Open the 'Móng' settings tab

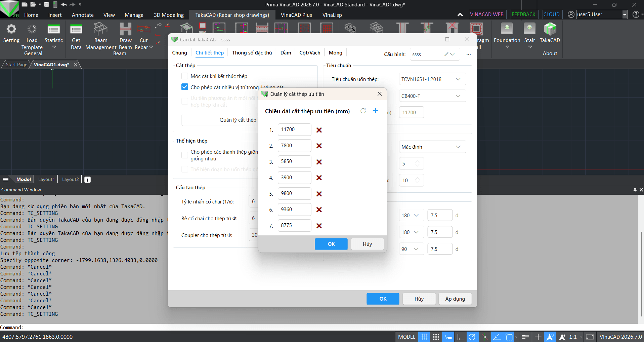(335, 53)
